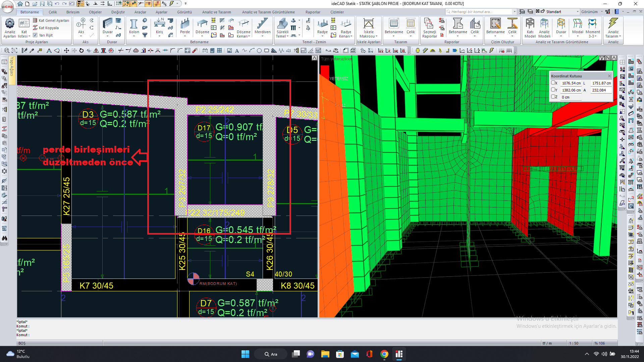This screenshot has width=644, height=362.
Task: Open the Modal results view
Action: click(578, 27)
